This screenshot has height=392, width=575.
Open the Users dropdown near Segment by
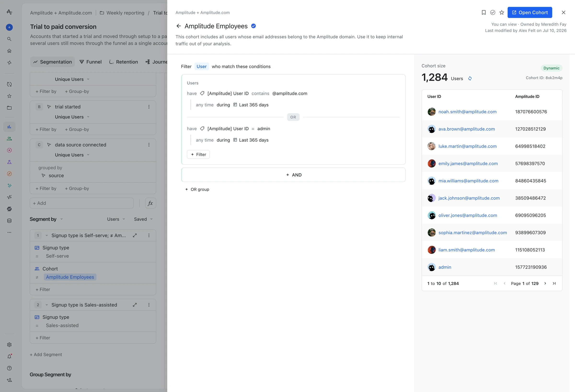tap(116, 219)
